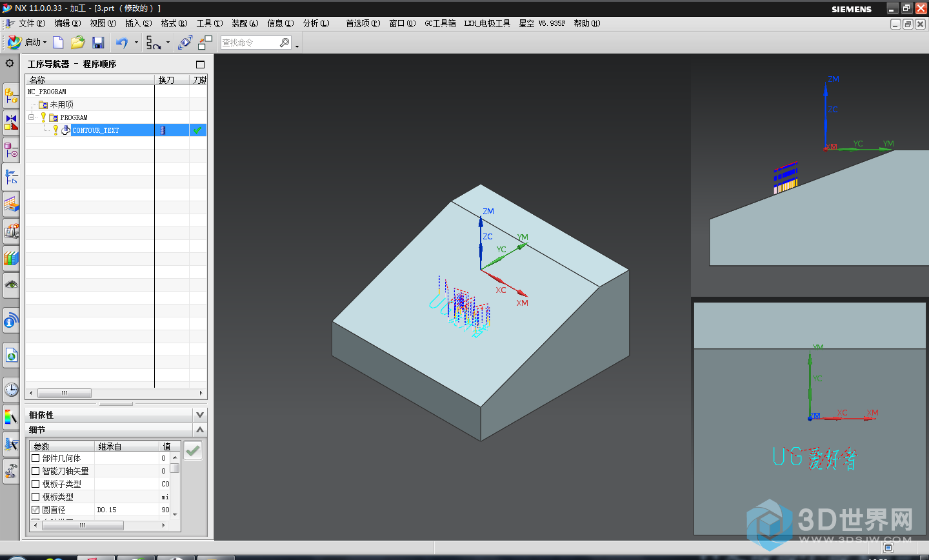Image resolution: width=929 pixels, height=560 pixels.
Task: Open the Web Browser tab in the sidebar
Action: [11, 355]
